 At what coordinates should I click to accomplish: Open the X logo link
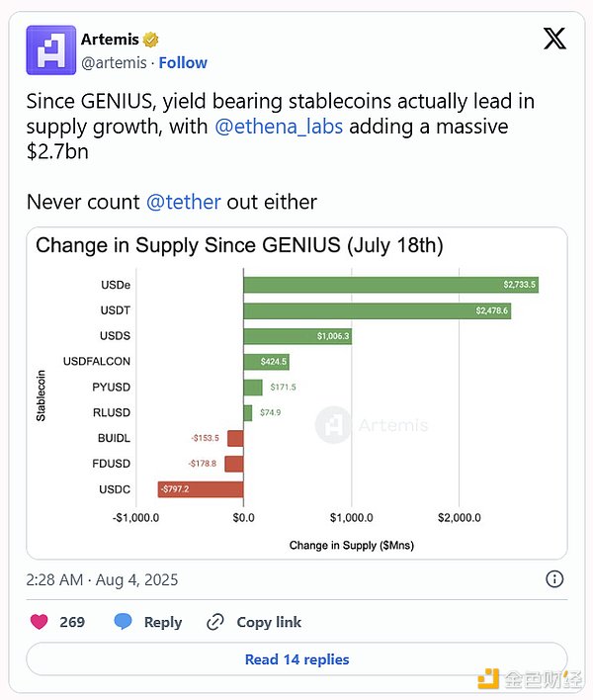coord(554,40)
